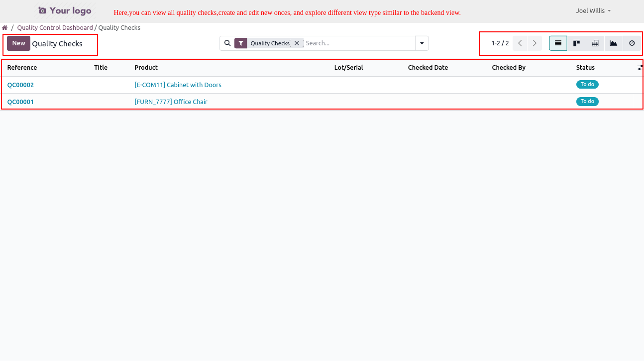Screen dimensions: 644x362
Task: Open the Joel Willis user menu
Action: pos(593,10)
